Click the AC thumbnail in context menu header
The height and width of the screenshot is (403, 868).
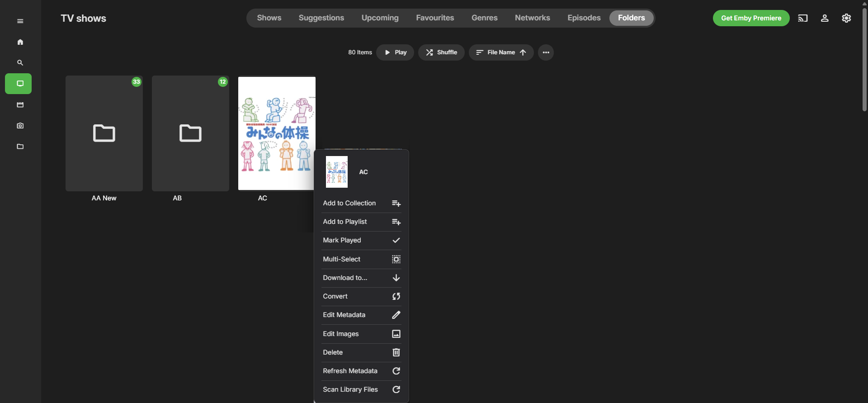337,172
